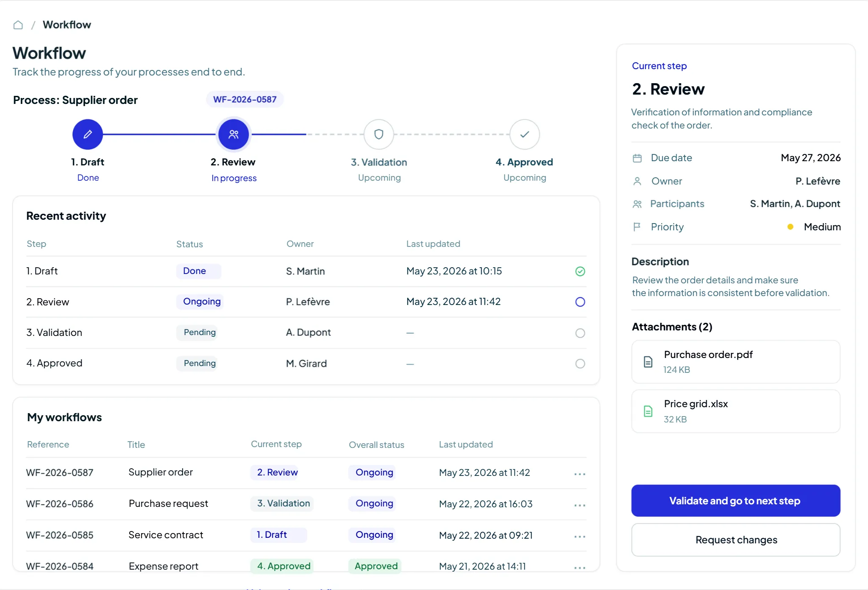Image resolution: width=868 pixels, height=590 pixels.
Task: Click the 1. Draft badge for WF-2026-0585
Action: (x=278, y=535)
